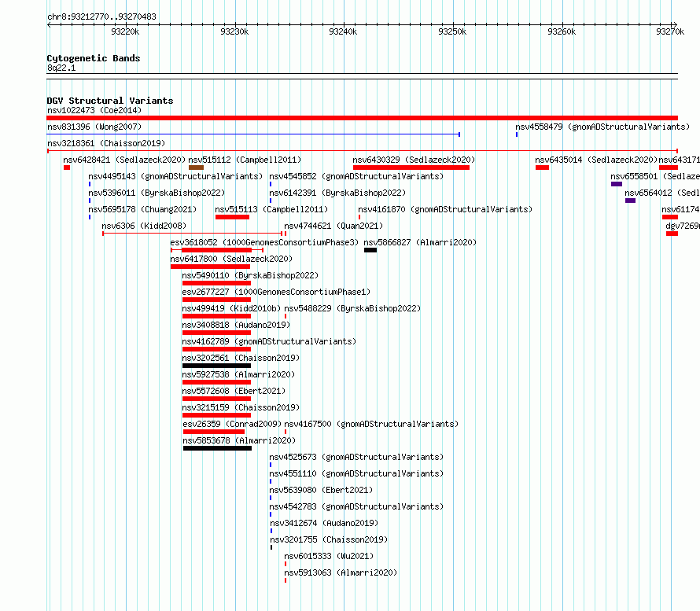The height and width of the screenshot is (611, 700).
Task: Click the blue nsv831396 variant line
Action: (253, 134)
